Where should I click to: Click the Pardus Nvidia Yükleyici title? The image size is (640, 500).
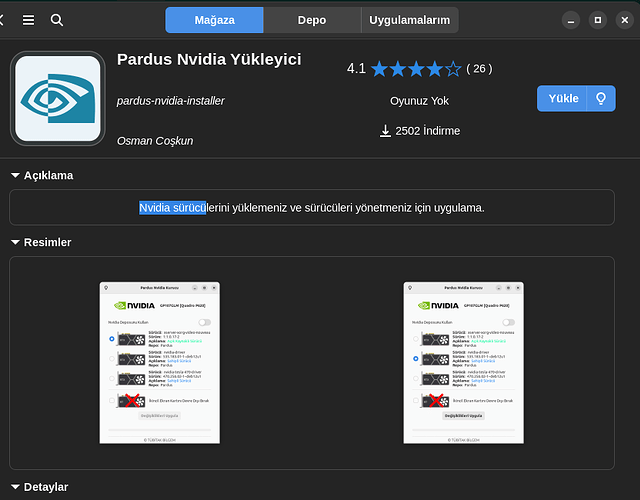[x=209, y=60]
